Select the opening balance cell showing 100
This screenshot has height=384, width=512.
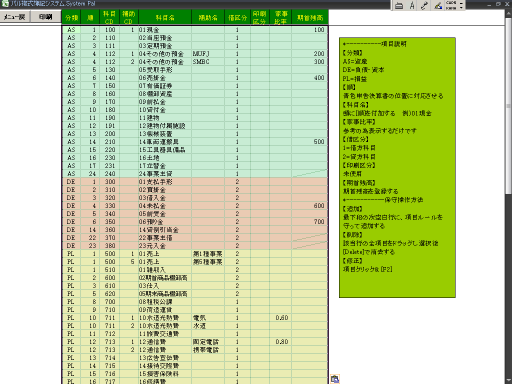(x=310, y=30)
